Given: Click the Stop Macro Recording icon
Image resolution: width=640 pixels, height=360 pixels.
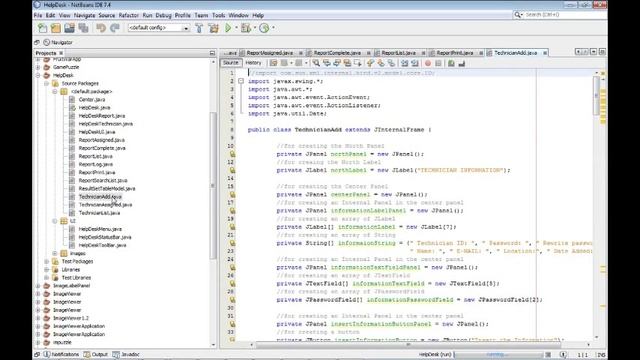Looking at the screenshot, I should pyautogui.click(x=438, y=63).
